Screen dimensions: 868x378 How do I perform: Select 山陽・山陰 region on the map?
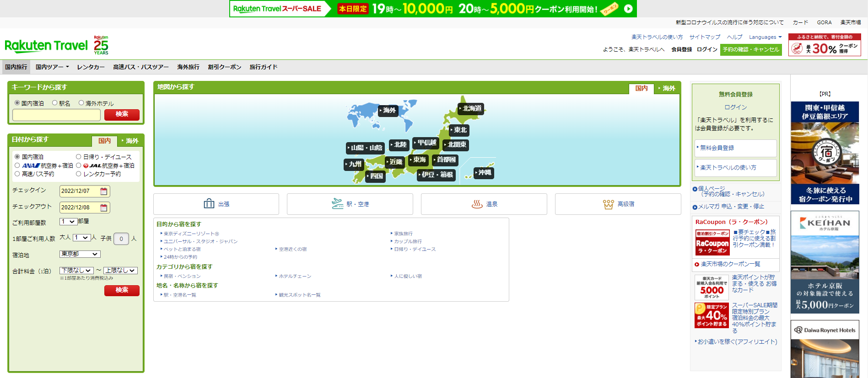point(365,148)
